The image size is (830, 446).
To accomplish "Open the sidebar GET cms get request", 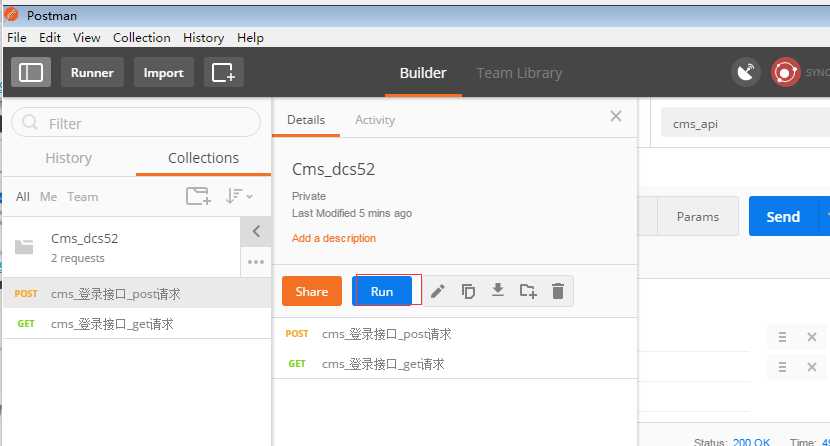I will [137, 324].
